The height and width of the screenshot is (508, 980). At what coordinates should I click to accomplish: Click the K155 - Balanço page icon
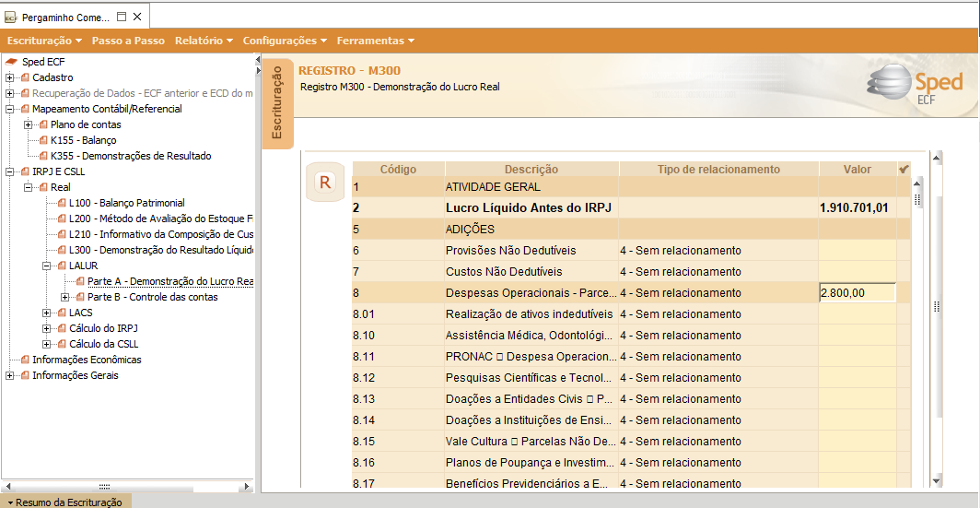pyautogui.click(x=44, y=140)
